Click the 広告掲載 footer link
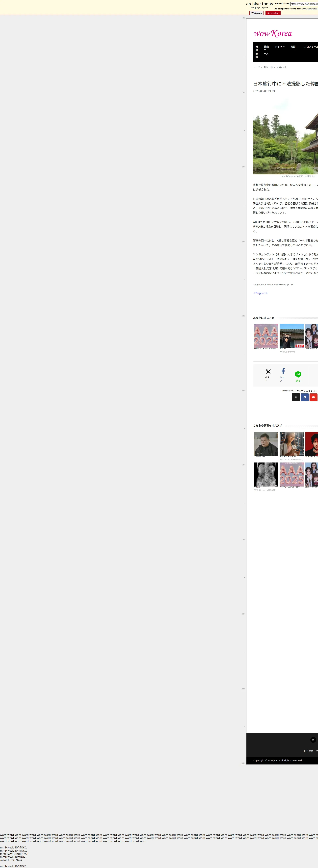Screen dimensions: 318x868 [308, 751]
